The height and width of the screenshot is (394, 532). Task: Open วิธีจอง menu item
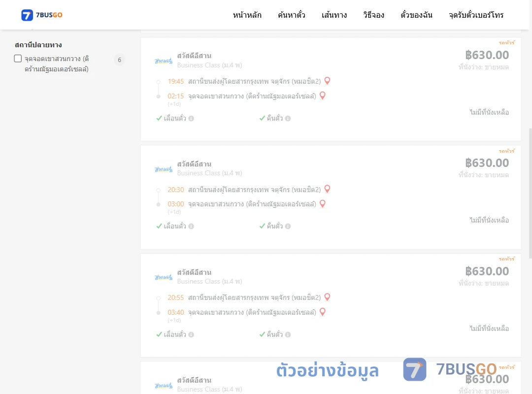click(373, 15)
